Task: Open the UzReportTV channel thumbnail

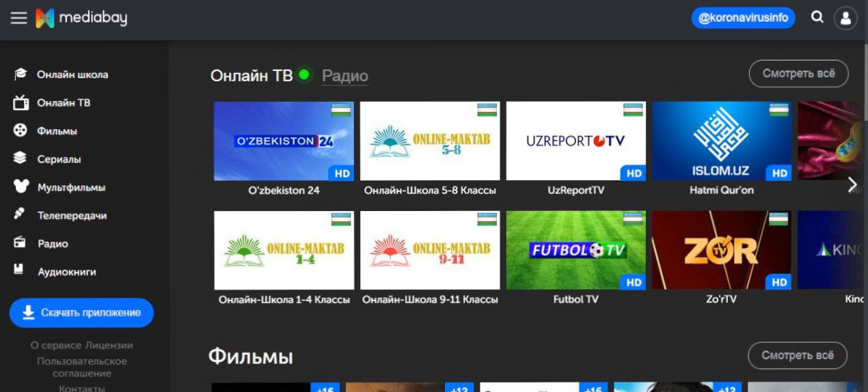Action: coord(576,141)
